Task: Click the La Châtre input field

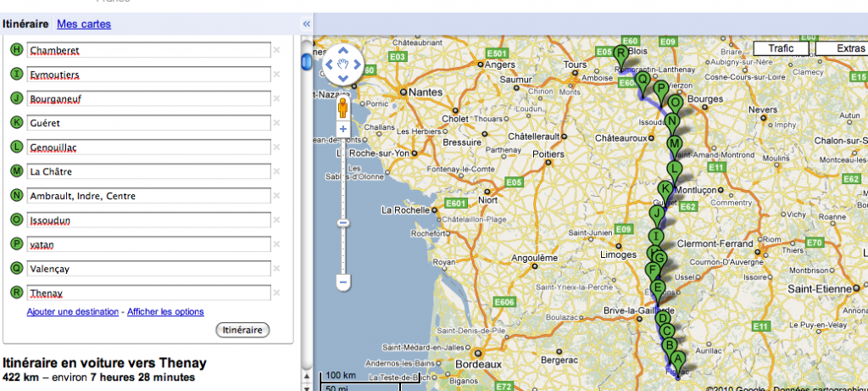Action: (148, 171)
